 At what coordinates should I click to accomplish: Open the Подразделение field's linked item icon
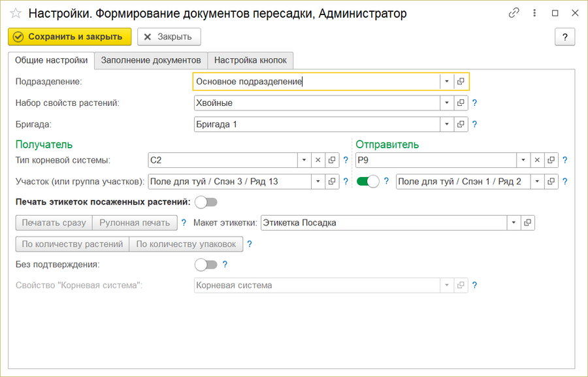(x=461, y=82)
